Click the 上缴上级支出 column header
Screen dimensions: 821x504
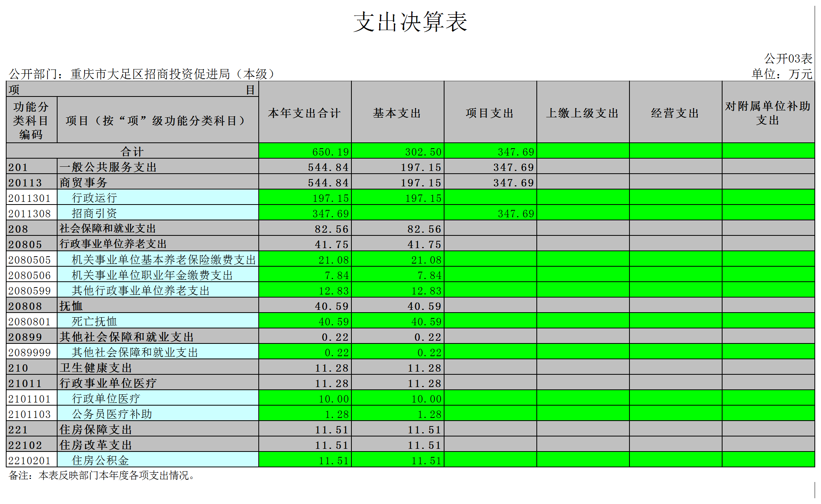point(583,113)
